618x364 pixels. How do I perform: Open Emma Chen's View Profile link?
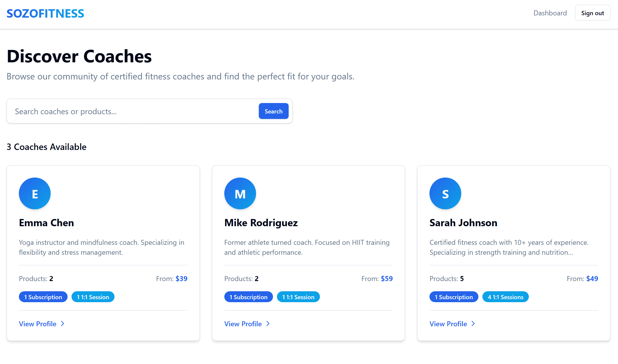click(38, 324)
